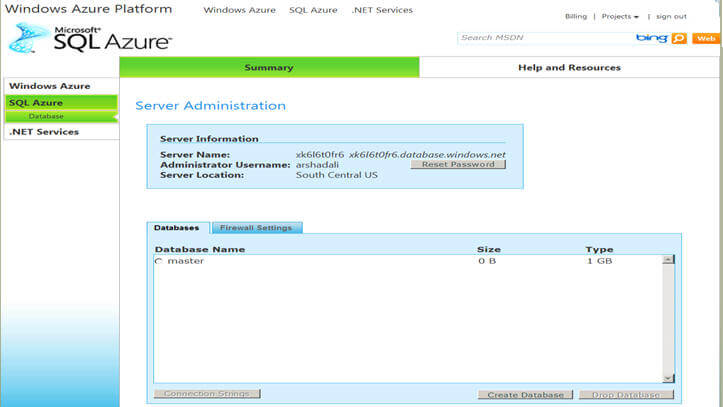Screen dimensions: 723x407
Task: Click the Reset Password button
Action: pyautogui.click(x=458, y=165)
